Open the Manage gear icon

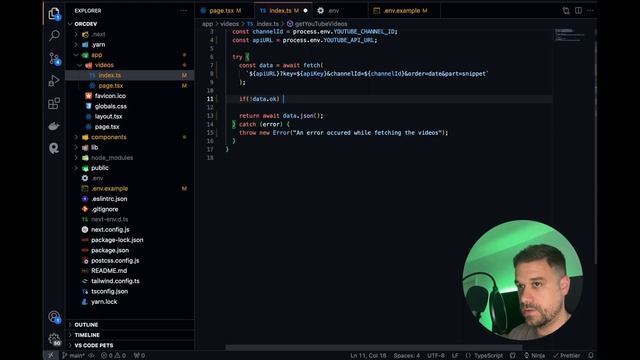54,339
